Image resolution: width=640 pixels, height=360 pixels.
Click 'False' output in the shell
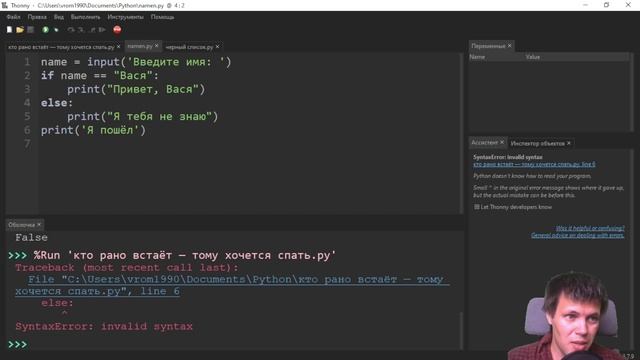coord(31,238)
